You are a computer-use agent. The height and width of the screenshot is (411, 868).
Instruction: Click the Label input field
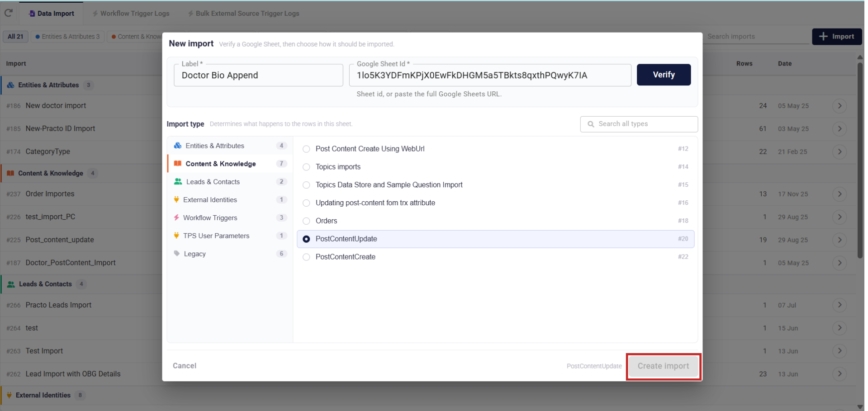258,75
